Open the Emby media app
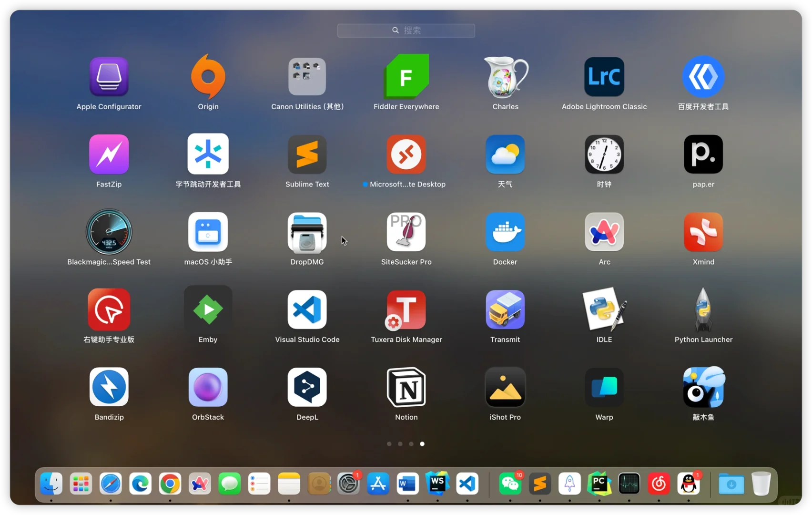Viewport: 812px width, 515px height. point(208,309)
